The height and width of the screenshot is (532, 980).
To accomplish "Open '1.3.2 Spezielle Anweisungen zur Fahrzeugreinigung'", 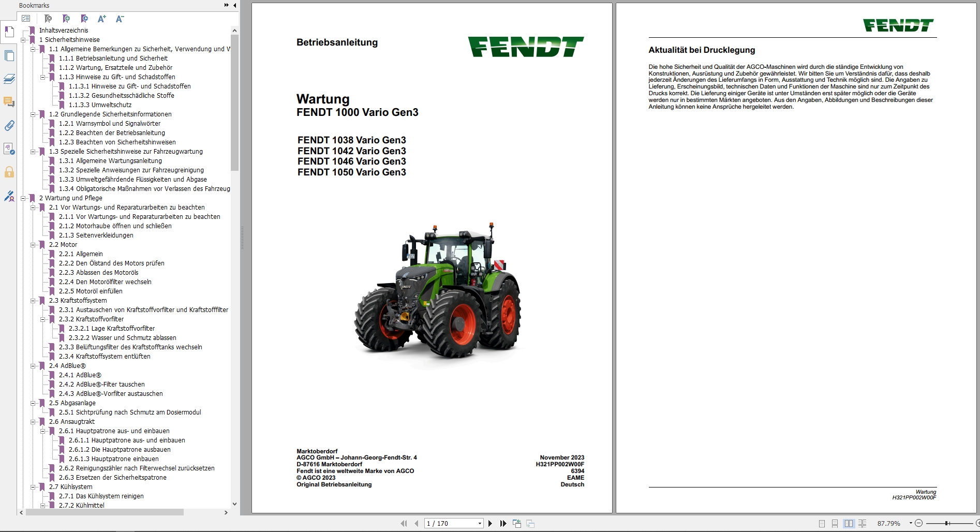I will pyautogui.click(x=131, y=170).
